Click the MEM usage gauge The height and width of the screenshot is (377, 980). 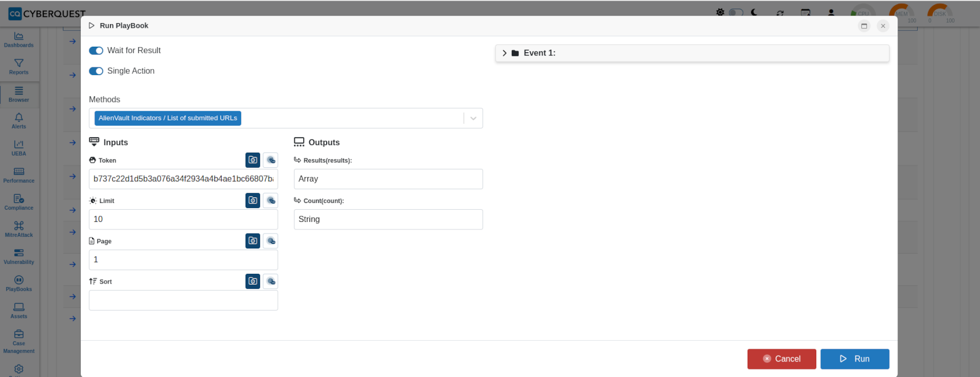click(902, 14)
